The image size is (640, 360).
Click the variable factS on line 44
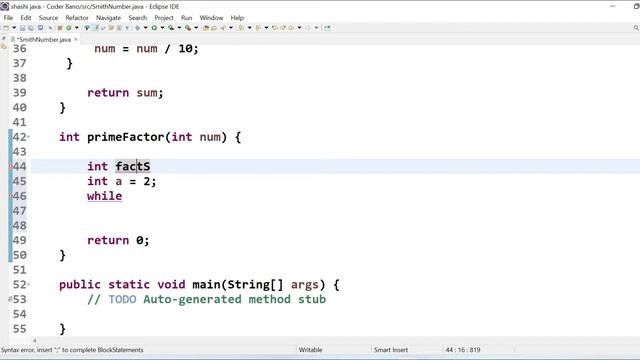point(133,167)
